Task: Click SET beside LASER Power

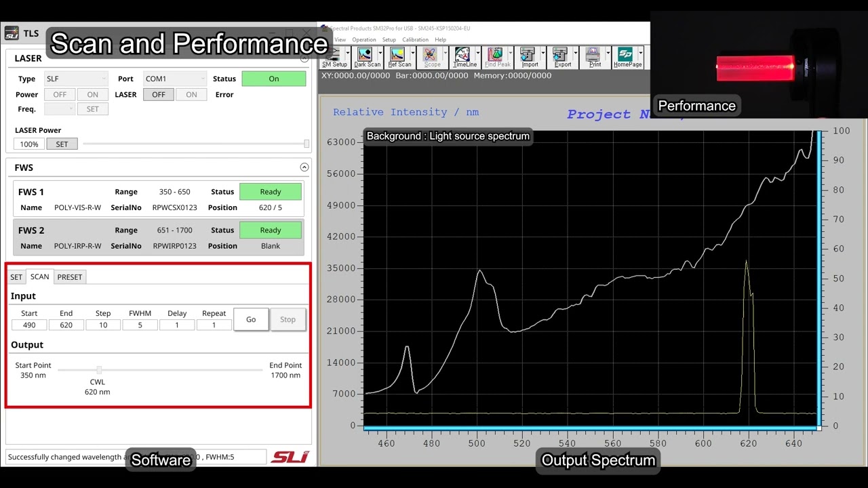Action: 62,144
